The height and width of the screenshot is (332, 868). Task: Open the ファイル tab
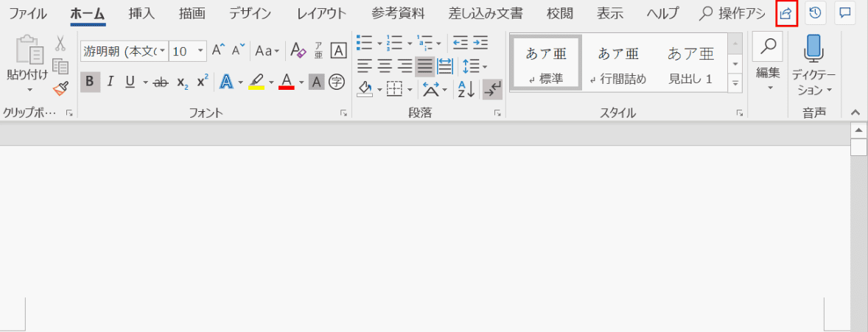tap(28, 14)
